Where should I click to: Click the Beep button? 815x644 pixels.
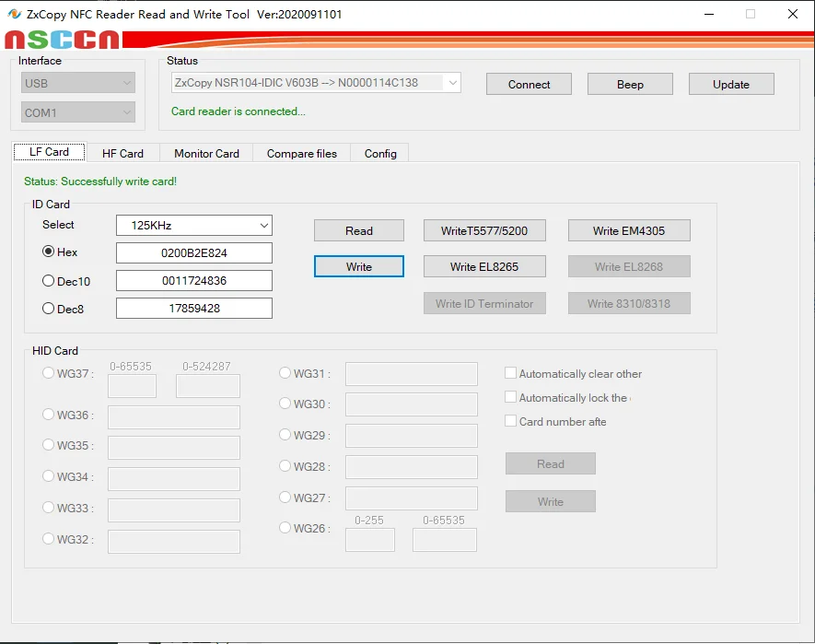(630, 84)
